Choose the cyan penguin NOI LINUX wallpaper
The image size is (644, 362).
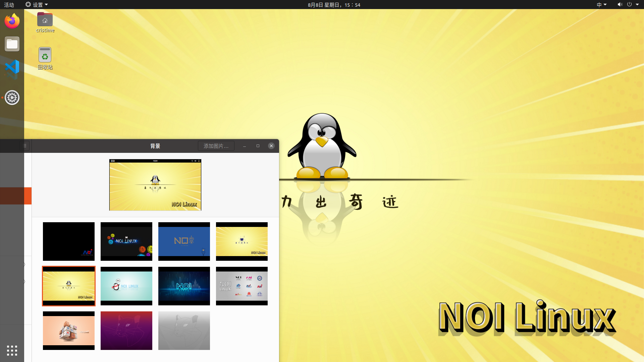coord(126,286)
